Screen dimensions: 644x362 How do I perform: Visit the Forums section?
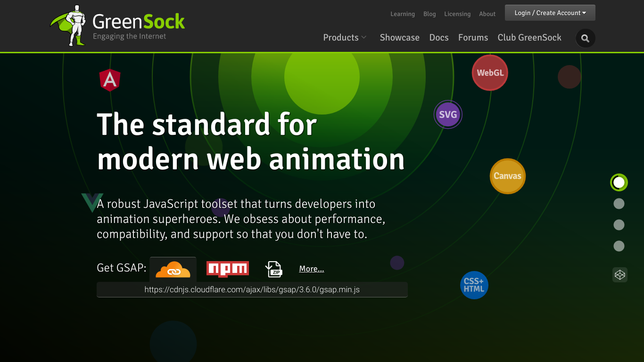click(x=473, y=38)
